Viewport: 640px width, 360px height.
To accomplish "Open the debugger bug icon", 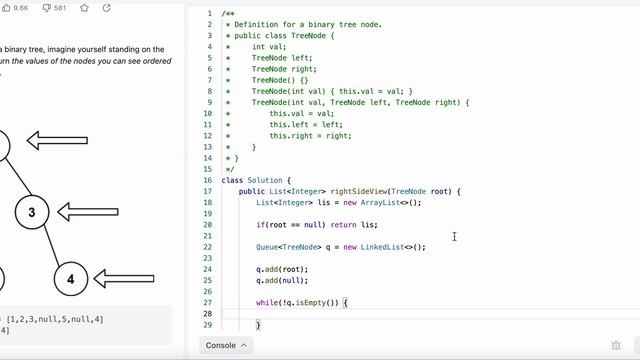I will (x=616, y=345).
